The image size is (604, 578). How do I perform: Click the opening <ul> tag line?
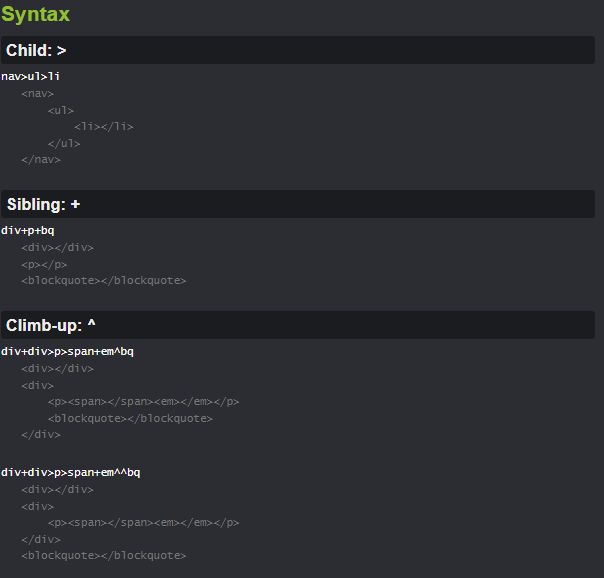(61, 111)
